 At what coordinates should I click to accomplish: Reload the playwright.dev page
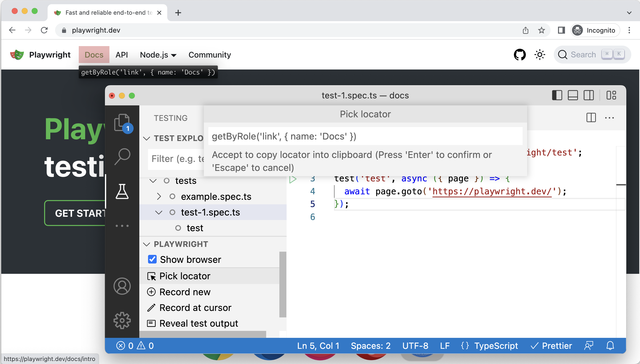[44, 30]
